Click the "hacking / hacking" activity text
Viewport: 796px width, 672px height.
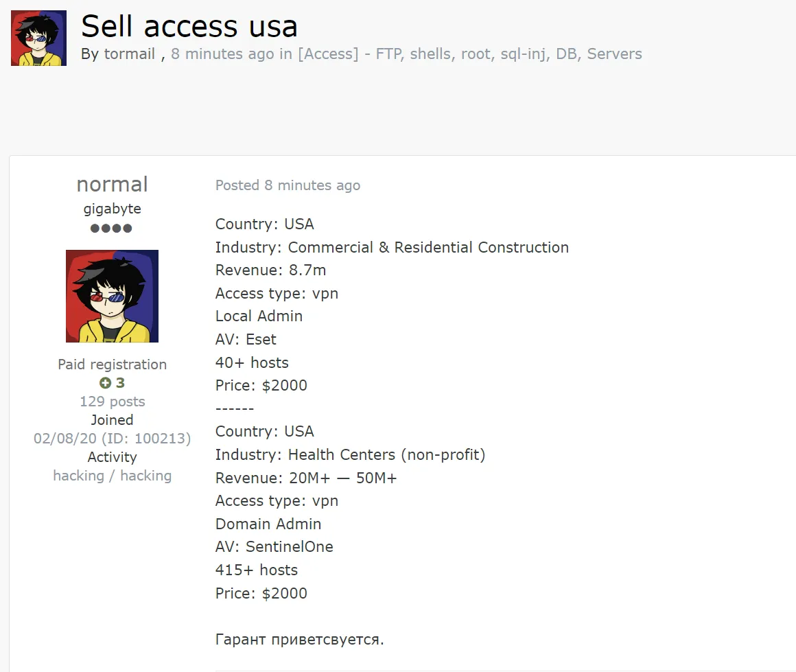tap(112, 476)
